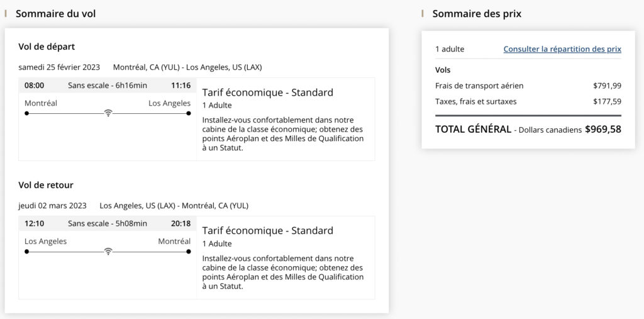Click the Sans escale - 5h08min duration label
Screen dimensions: 644x319
click(x=108, y=223)
